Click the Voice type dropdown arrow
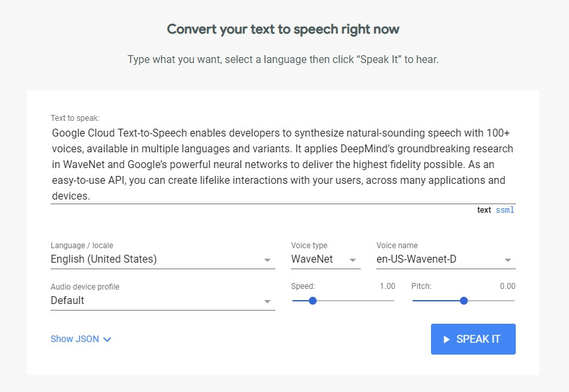The image size is (569, 392). 353,260
